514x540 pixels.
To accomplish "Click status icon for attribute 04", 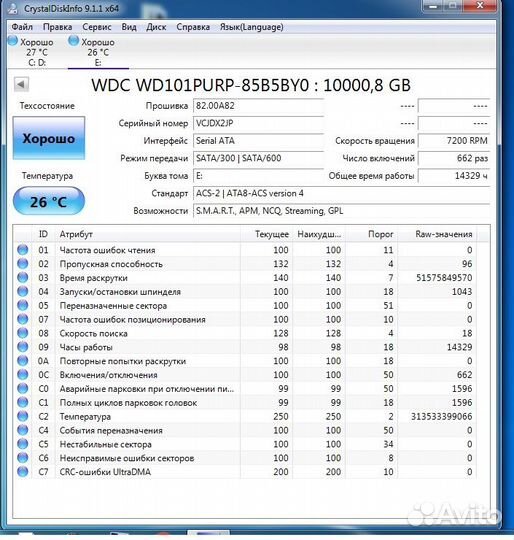I will click(x=23, y=291).
